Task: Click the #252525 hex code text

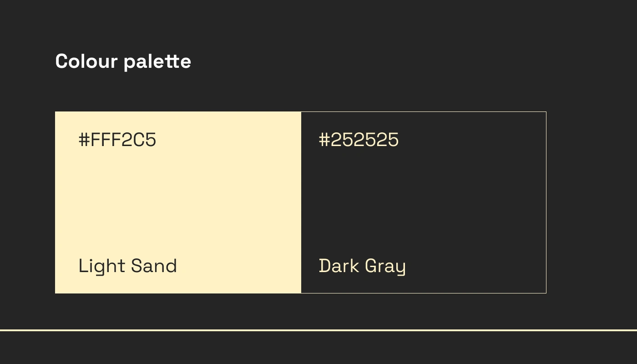Action: [359, 140]
